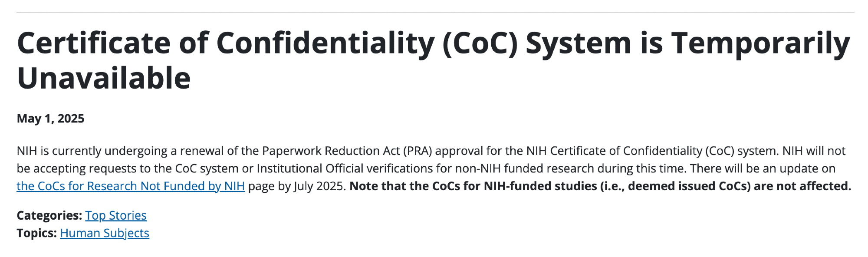Click the May 1, 2025 date

pyautogui.click(x=50, y=119)
